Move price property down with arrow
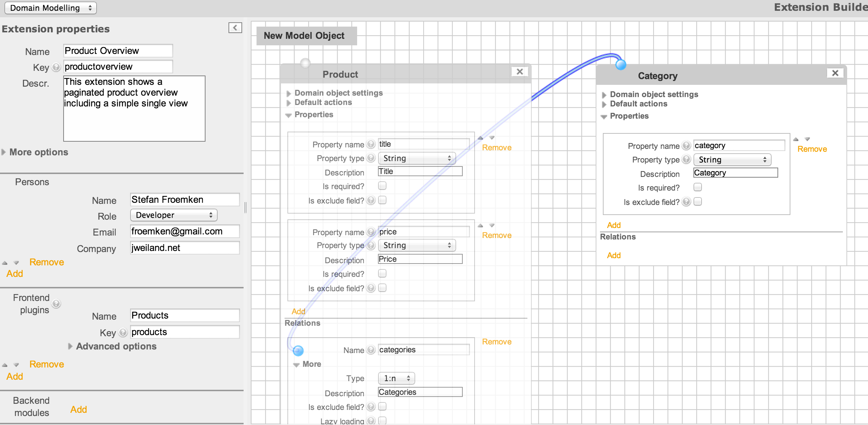Viewport: 868px width, 425px height. 492,225
